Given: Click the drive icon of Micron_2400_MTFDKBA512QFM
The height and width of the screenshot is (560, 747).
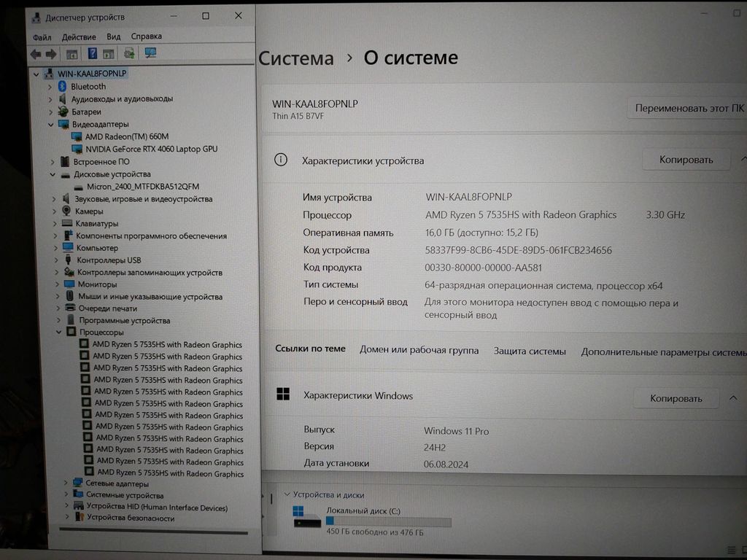Looking at the screenshot, I should (79, 187).
